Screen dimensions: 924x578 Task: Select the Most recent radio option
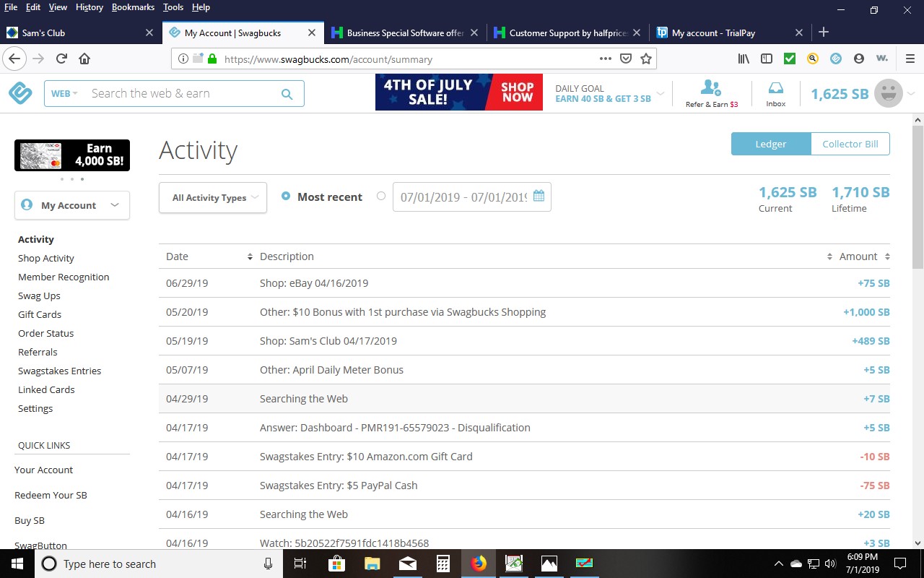[x=286, y=196]
